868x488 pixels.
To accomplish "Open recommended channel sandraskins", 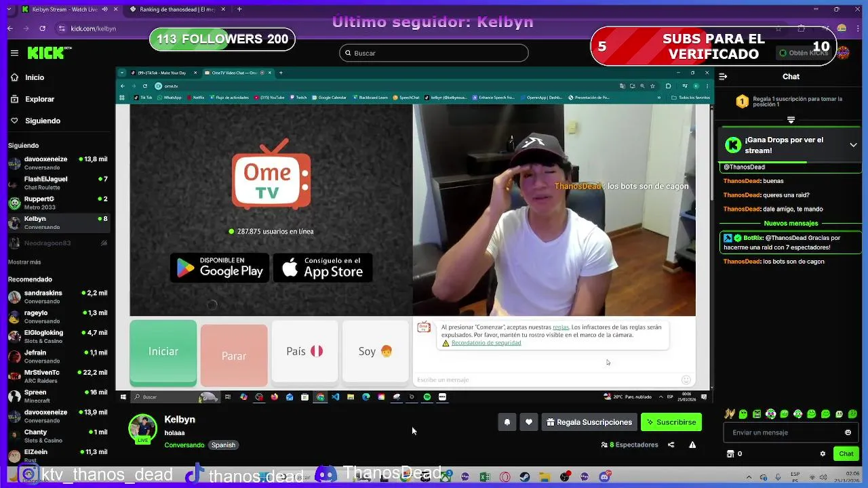I will (58, 297).
